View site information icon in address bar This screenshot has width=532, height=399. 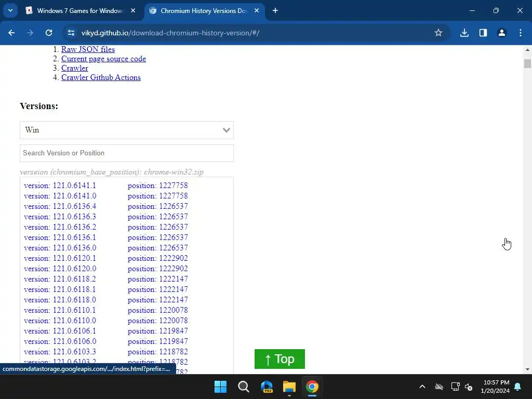point(71,33)
